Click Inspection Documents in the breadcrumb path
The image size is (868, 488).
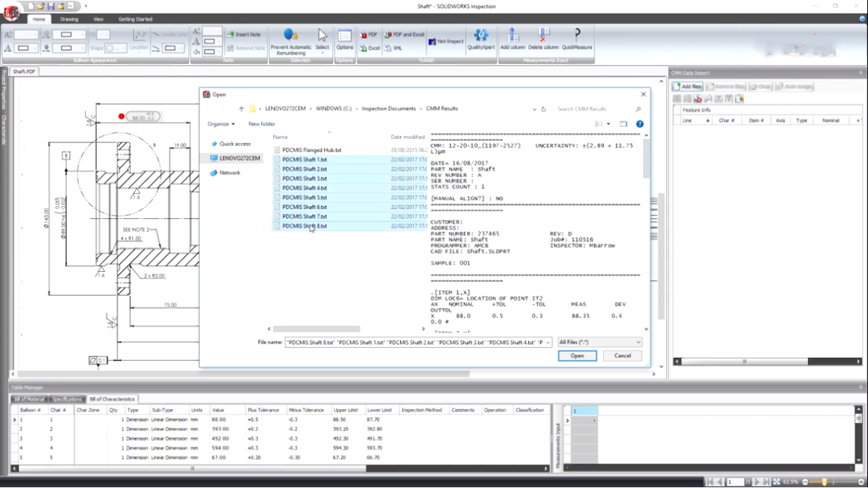(389, 108)
